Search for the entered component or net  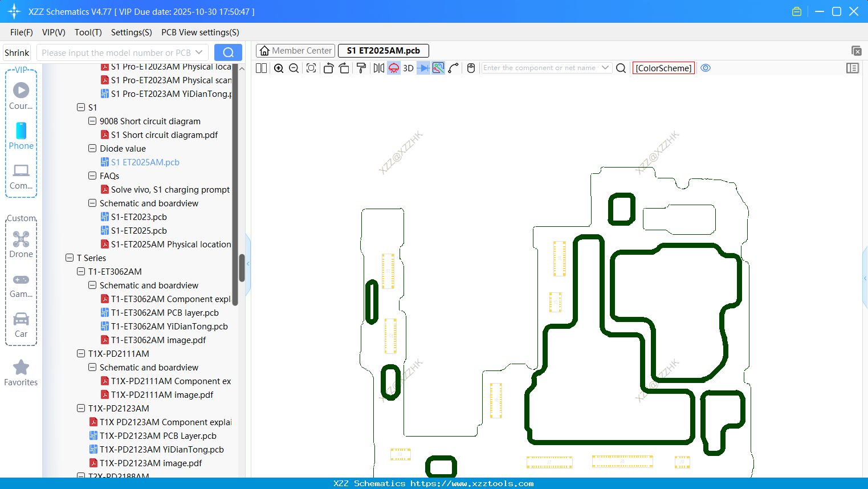pyautogui.click(x=621, y=68)
